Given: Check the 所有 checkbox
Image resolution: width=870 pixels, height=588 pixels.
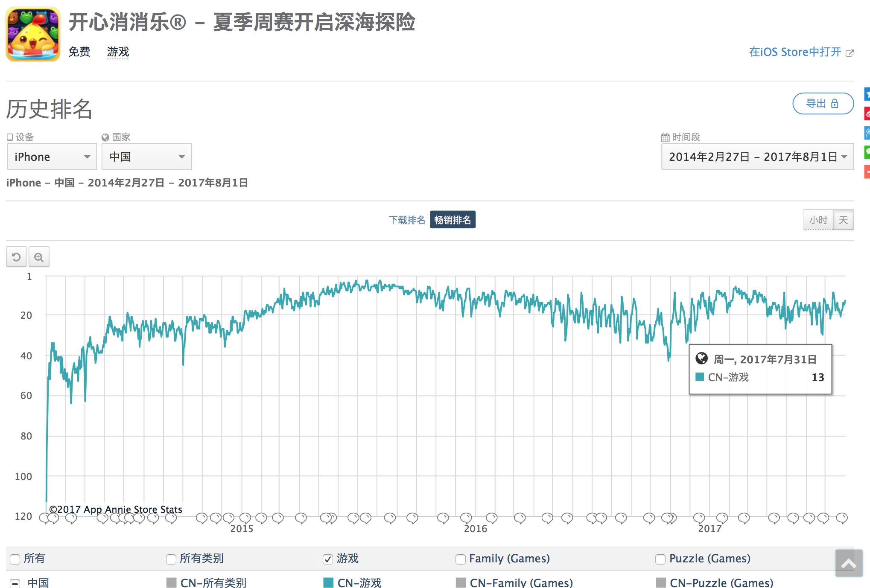Looking at the screenshot, I should (15, 559).
